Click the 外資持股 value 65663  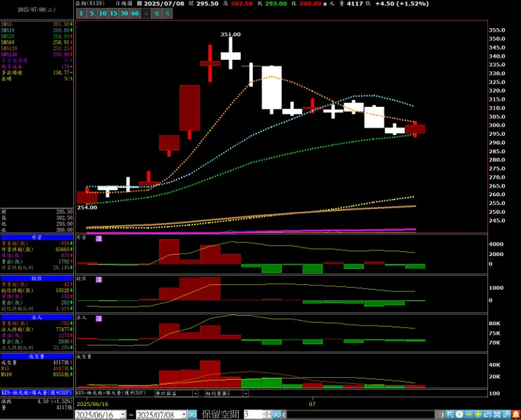tap(63, 249)
